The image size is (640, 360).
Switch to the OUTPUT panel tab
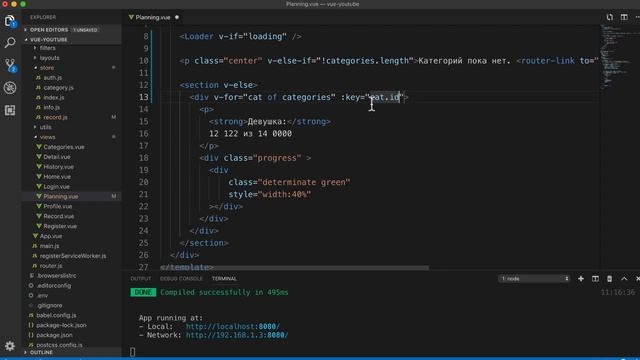click(141, 278)
